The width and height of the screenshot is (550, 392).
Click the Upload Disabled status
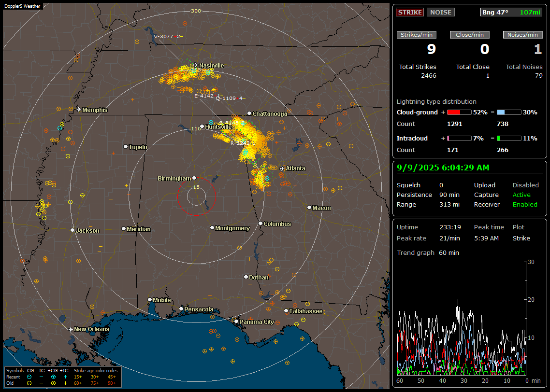pos(525,185)
